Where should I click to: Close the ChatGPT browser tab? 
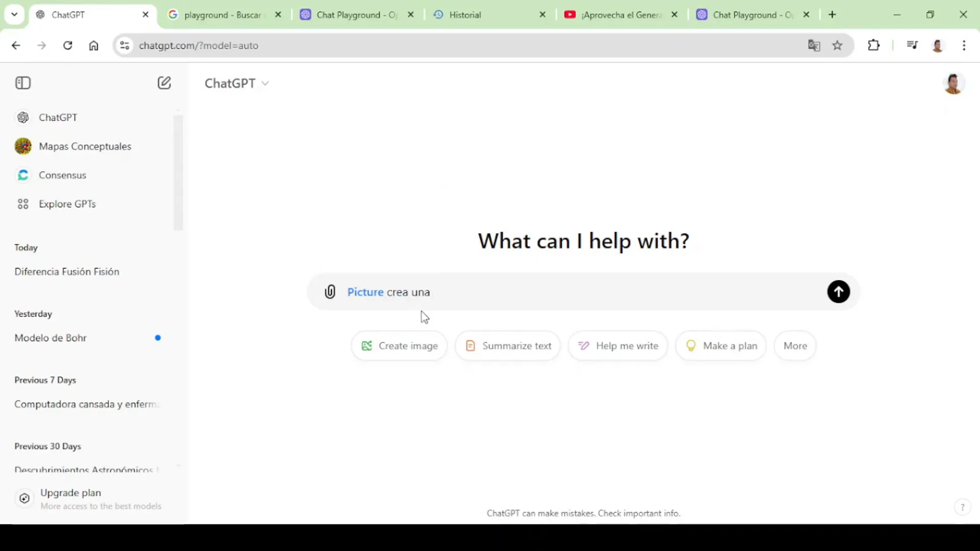click(x=145, y=15)
